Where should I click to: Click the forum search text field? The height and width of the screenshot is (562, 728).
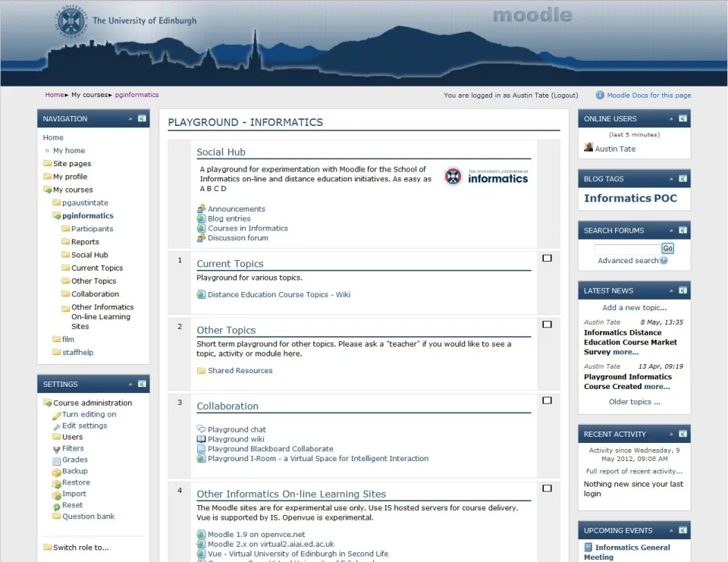(627, 249)
